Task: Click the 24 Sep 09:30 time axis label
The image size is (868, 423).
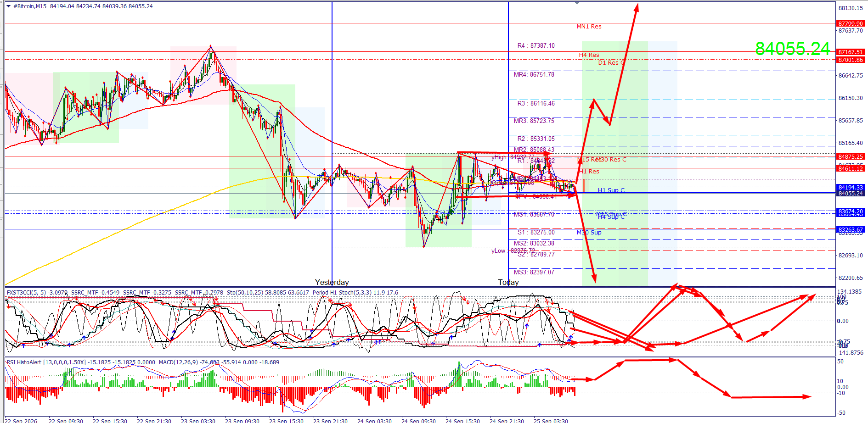Action: click(x=418, y=420)
